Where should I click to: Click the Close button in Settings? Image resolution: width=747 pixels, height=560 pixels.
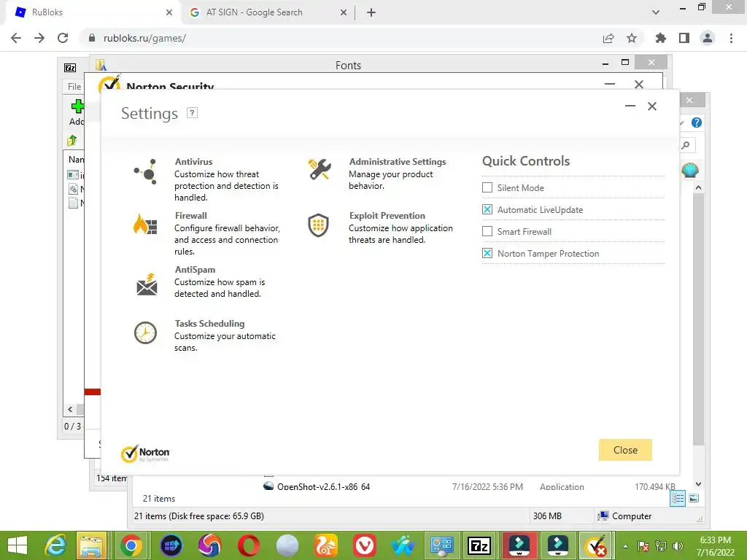coord(625,450)
